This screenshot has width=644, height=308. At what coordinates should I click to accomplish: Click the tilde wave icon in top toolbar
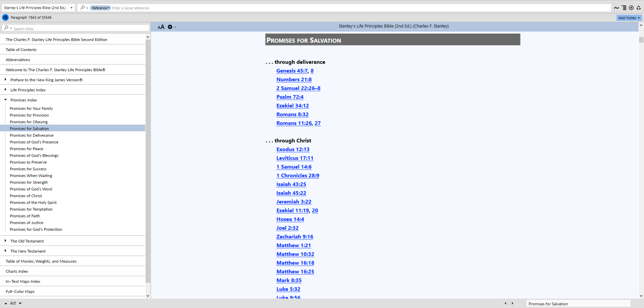click(616, 8)
